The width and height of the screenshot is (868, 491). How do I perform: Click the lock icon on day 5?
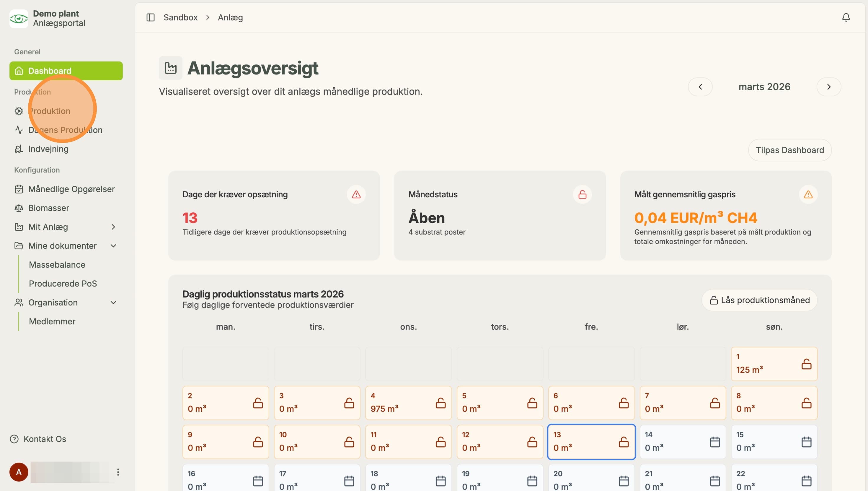532,403
